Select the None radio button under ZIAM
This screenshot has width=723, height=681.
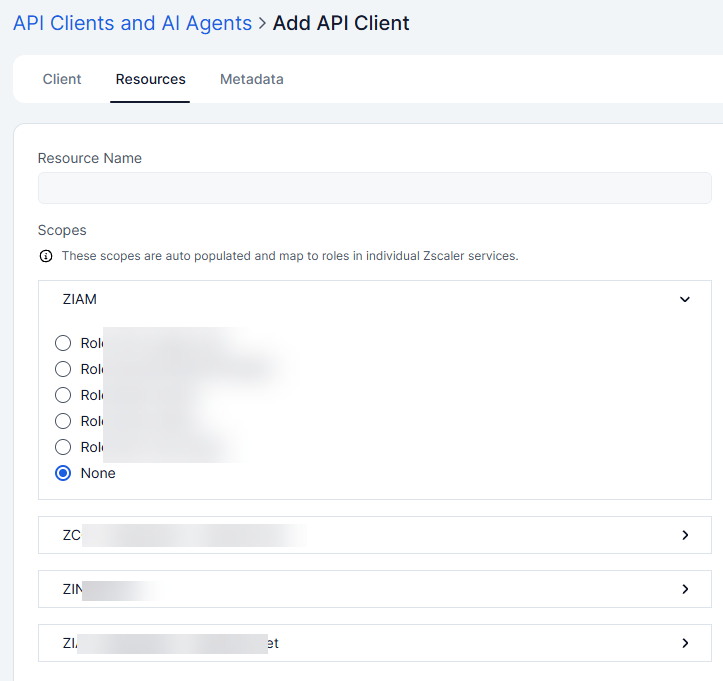pyautogui.click(x=63, y=473)
